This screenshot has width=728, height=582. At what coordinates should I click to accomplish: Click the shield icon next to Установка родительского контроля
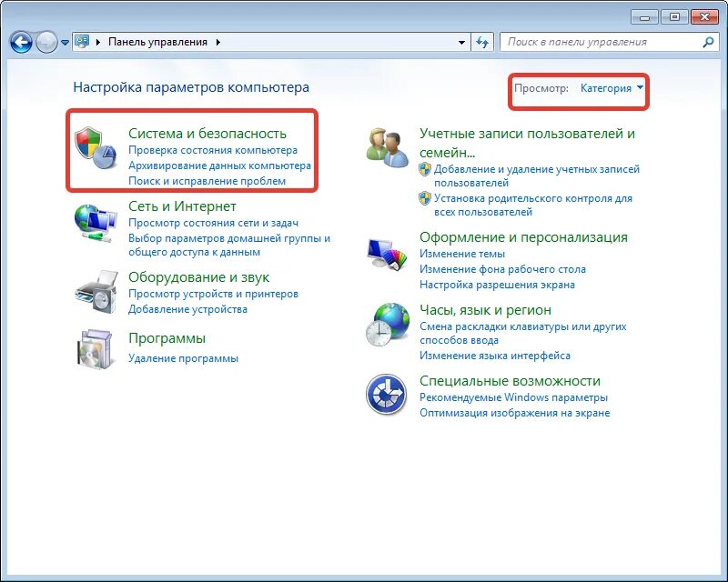(425, 198)
